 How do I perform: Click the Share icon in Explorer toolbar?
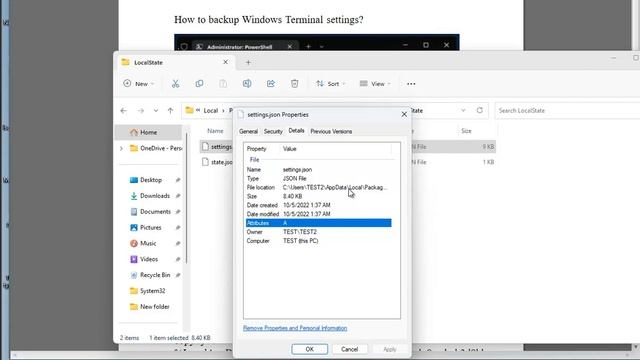[x=271, y=84]
